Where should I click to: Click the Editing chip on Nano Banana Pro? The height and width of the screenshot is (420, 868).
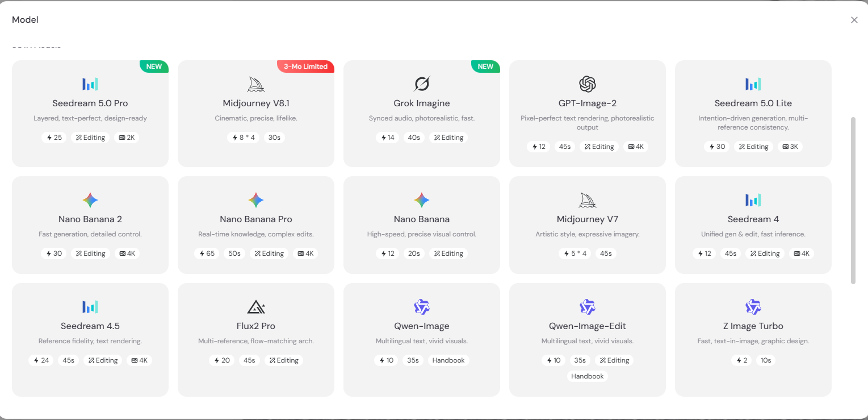[269, 253]
